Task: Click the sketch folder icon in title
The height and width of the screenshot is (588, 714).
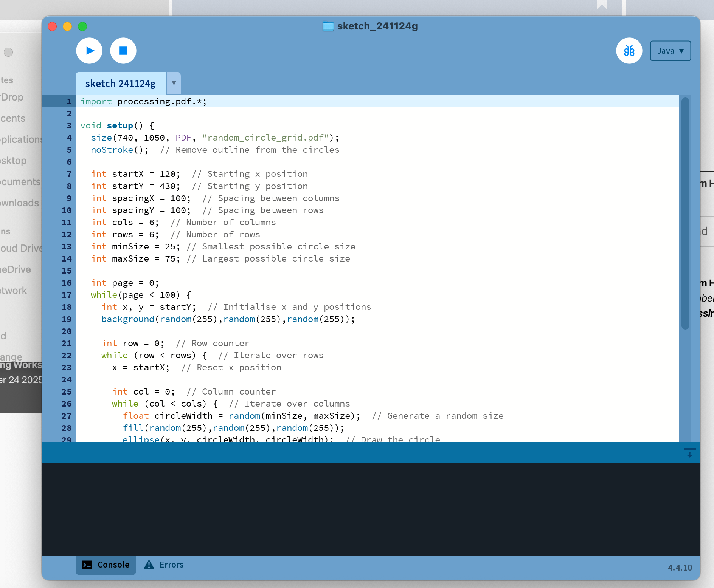Action: coord(328,26)
